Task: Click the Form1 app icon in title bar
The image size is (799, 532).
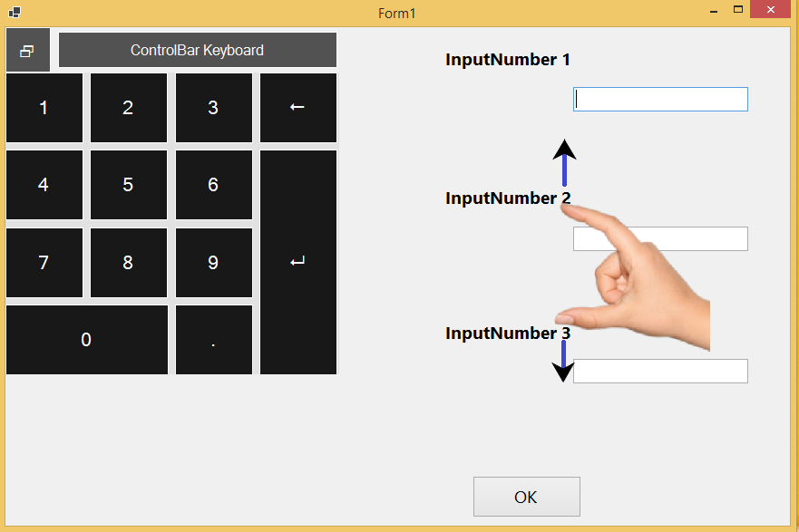Action: pyautogui.click(x=15, y=13)
